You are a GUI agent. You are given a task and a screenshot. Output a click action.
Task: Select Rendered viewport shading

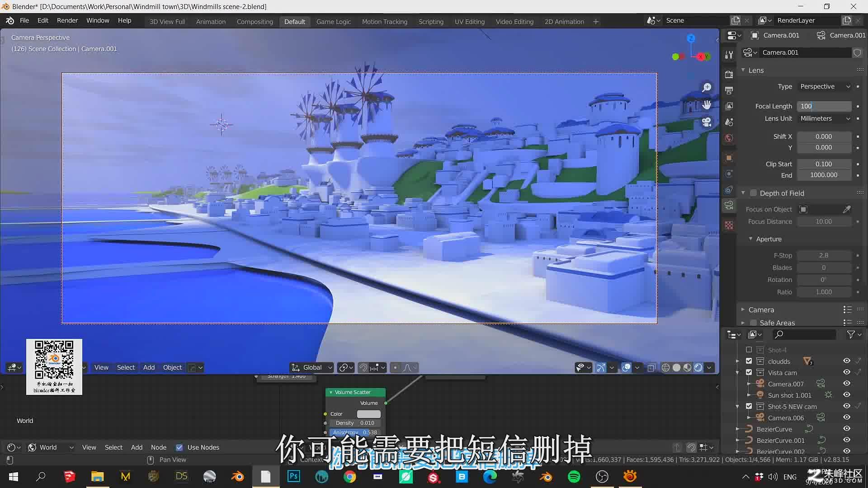tap(698, 368)
